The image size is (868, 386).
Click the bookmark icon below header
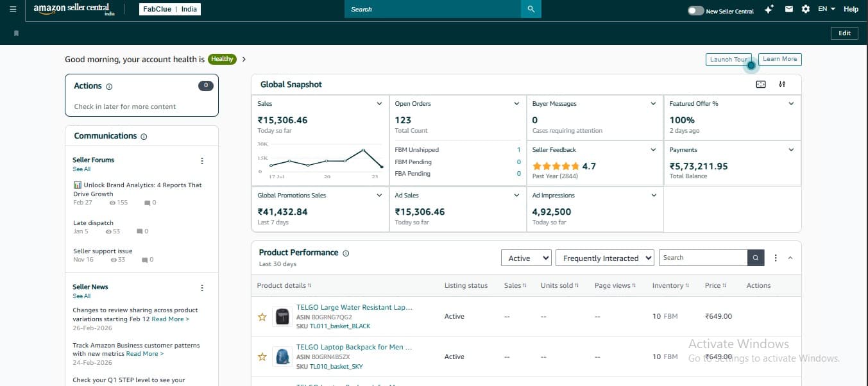(16, 33)
